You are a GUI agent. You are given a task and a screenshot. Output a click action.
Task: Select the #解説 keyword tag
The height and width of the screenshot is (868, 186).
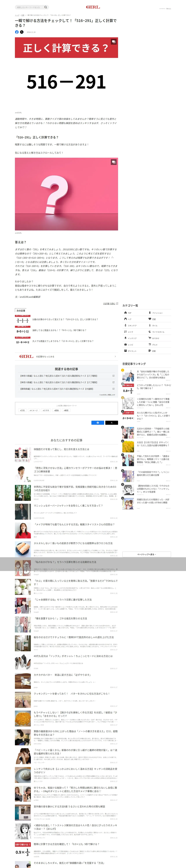pyautogui.click(x=66, y=410)
